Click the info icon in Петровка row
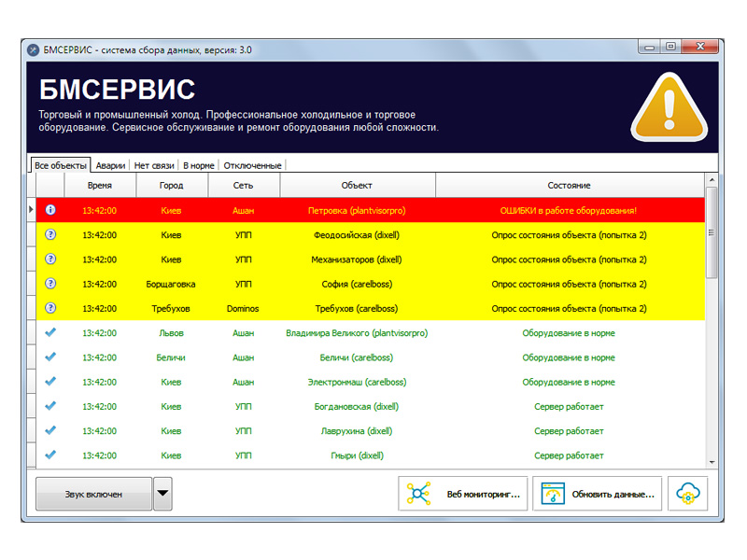The width and height of the screenshot is (747, 560). (x=50, y=210)
